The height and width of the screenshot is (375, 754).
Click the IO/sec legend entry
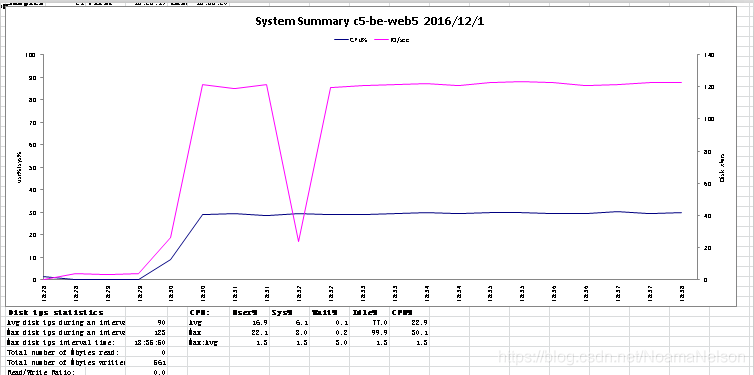[x=391, y=40]
